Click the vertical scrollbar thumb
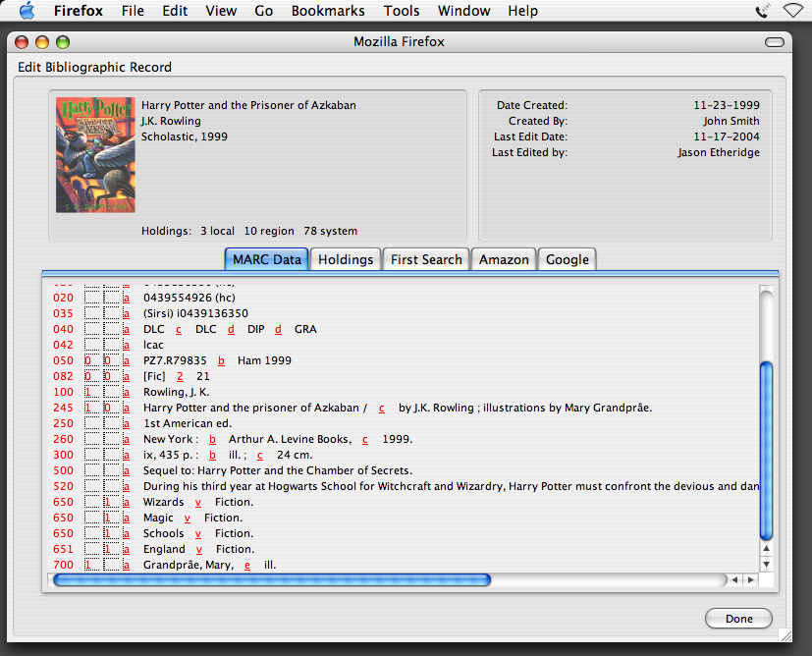 pyautogui.click(x=766, y=451)
